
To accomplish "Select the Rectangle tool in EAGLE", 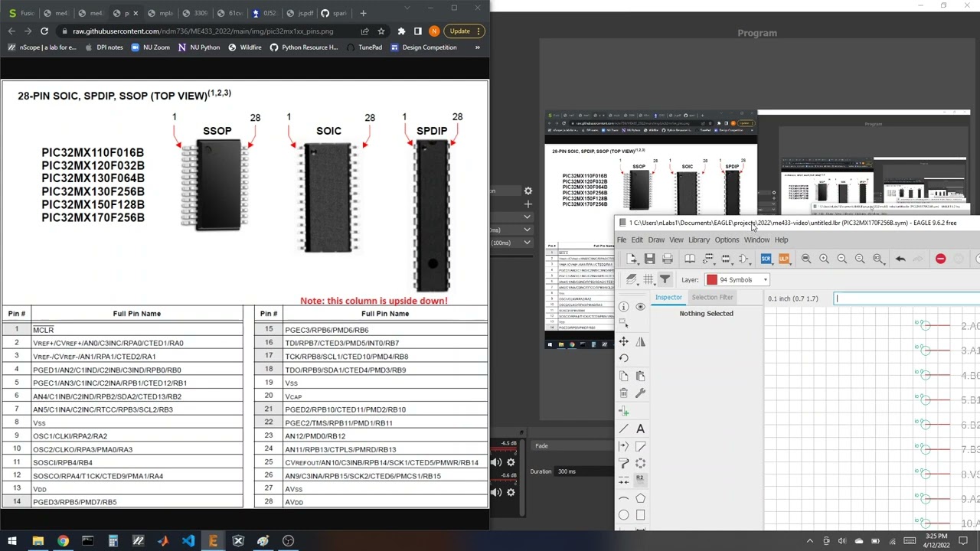I will coord(641,515).
